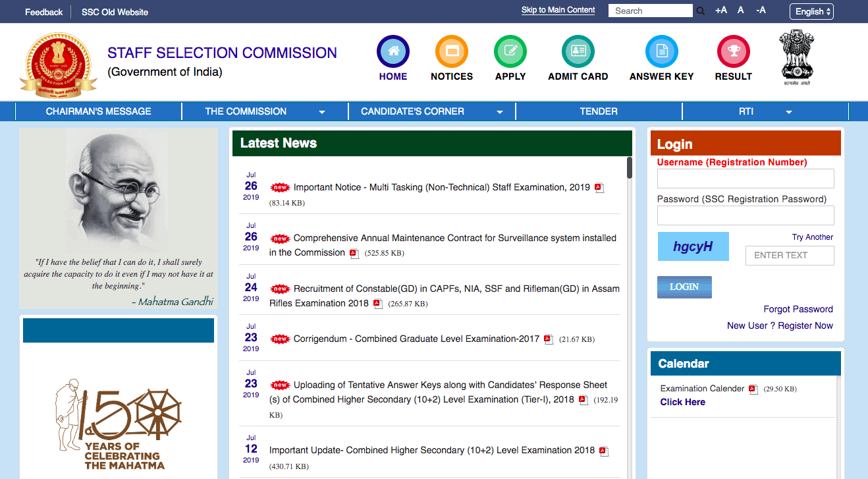Image resolution: width=868 pixels, height=479 pixels.
Task: Click Try Another captcha link
Action: click(812, 237)
